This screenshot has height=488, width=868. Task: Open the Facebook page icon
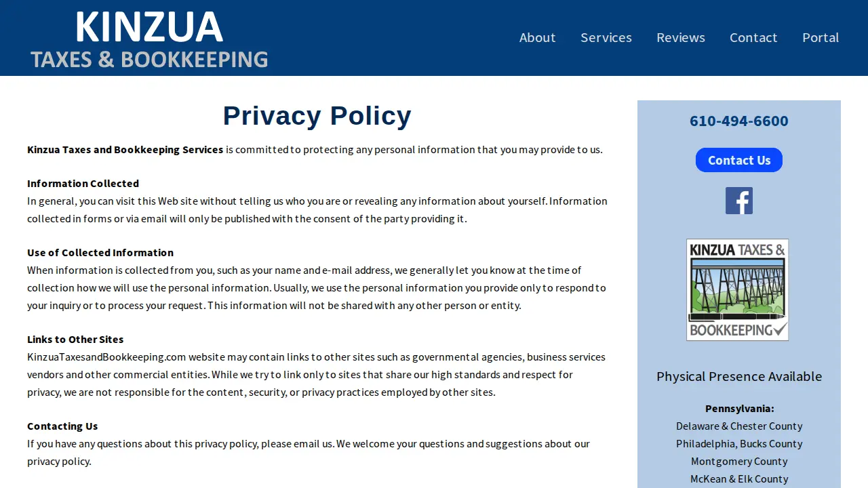[x=739, y=201]
